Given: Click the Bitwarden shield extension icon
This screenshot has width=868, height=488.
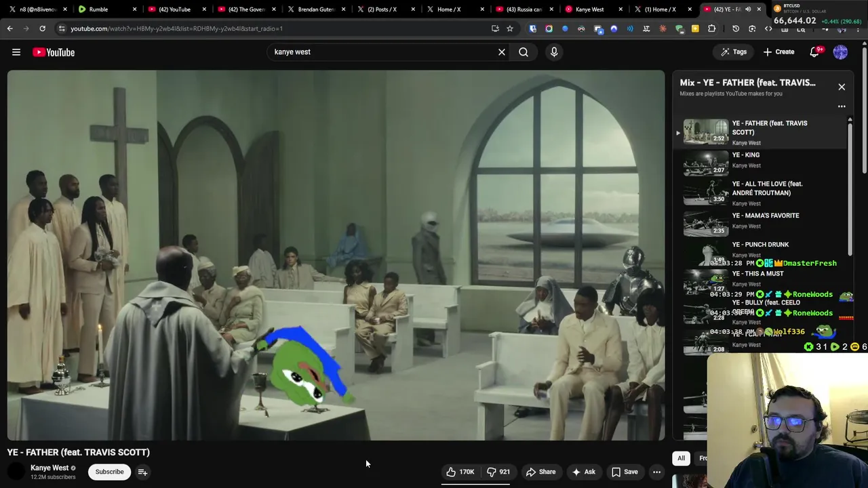Looking at the screenshot, I should click(x=533, y=28).
